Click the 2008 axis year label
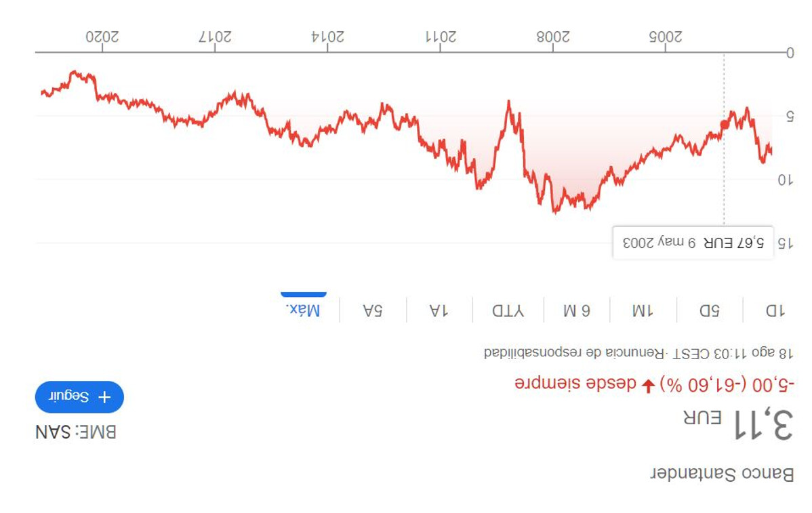The image size is (812, 513). point(553,37)
